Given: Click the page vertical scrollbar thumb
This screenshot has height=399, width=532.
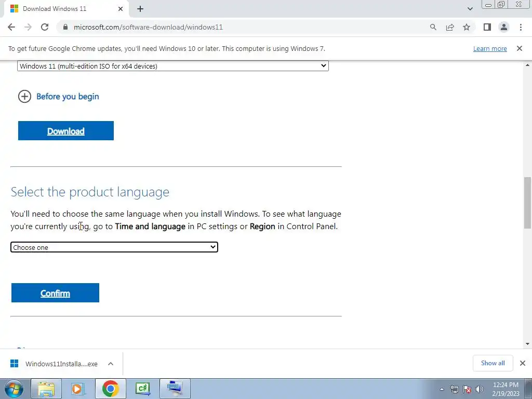Looking at the screenshot, I should pyautogui.click(x=528, y=203).
